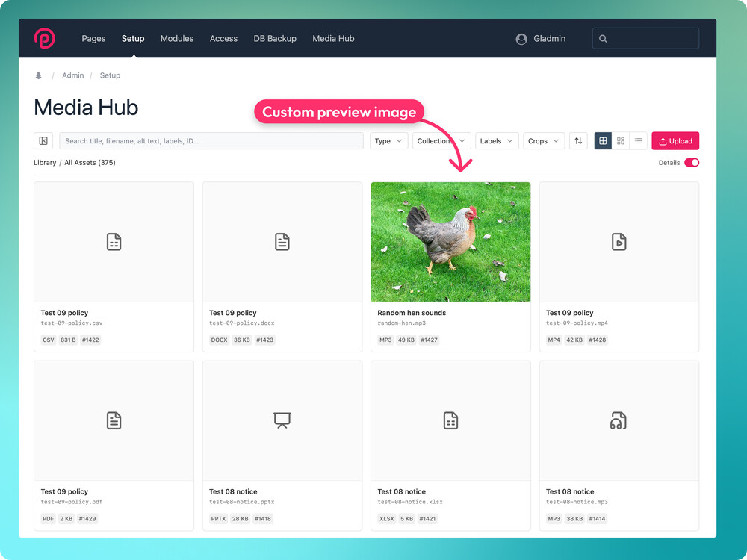Click the XLSX type badge
747x560 pixels.
pos(387,519)
